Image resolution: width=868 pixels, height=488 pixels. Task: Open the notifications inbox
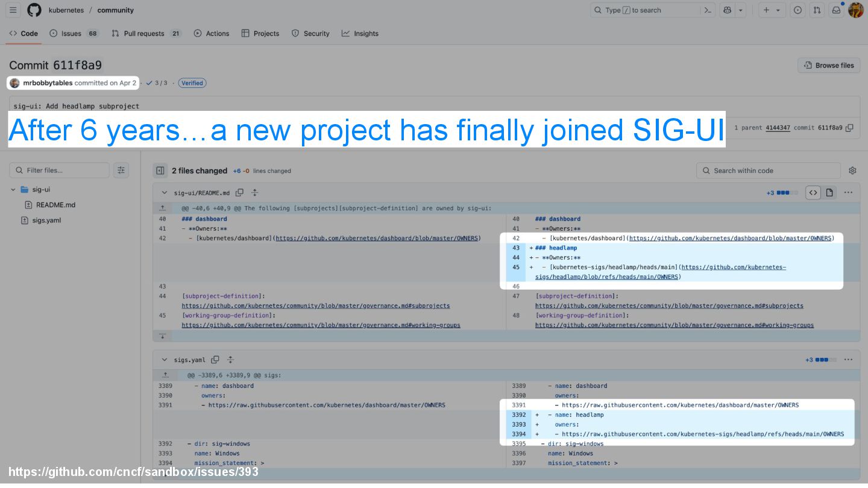click(837, 10)
